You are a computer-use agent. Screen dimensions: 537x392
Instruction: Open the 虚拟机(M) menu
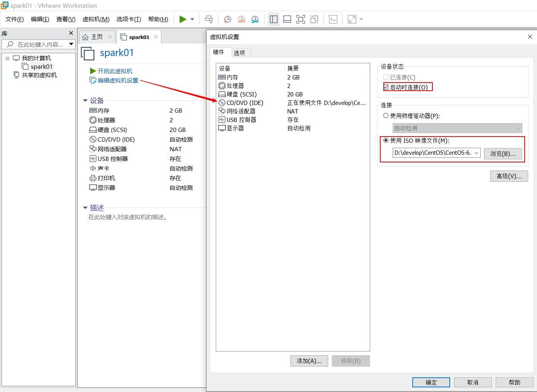coord(96,19)
